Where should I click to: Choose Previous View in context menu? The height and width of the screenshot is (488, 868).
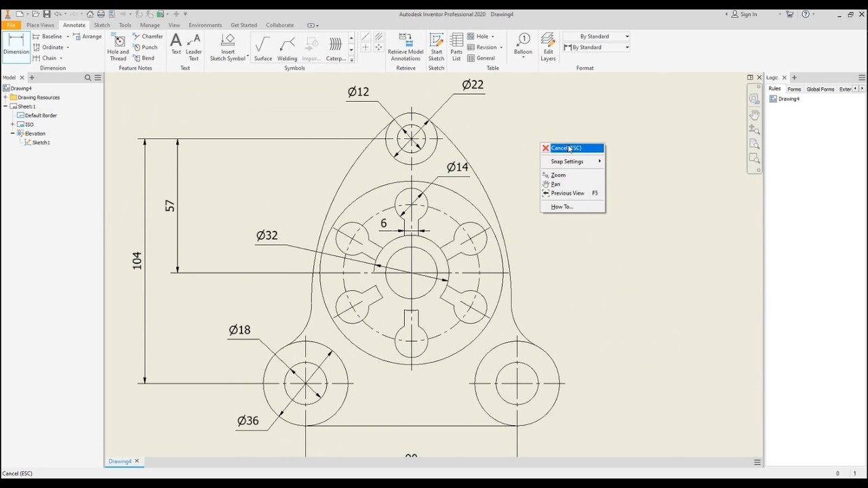point(572,193)
